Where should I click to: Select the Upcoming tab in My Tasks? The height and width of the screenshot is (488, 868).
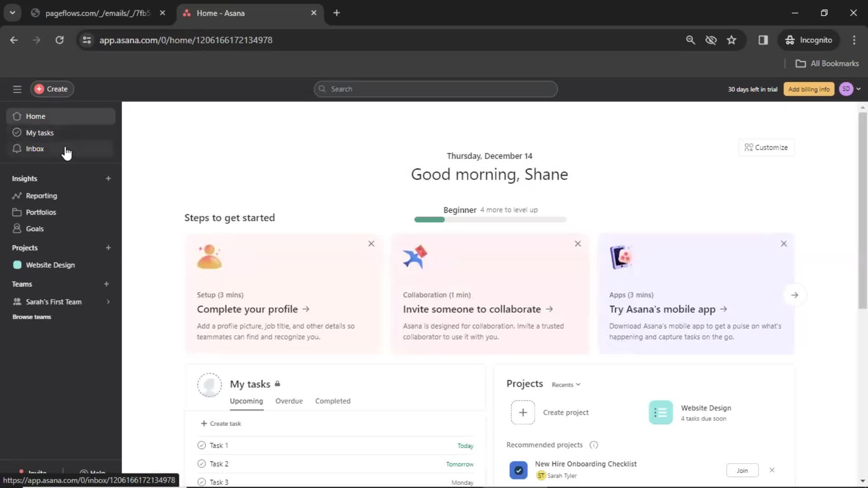[246, 401]
